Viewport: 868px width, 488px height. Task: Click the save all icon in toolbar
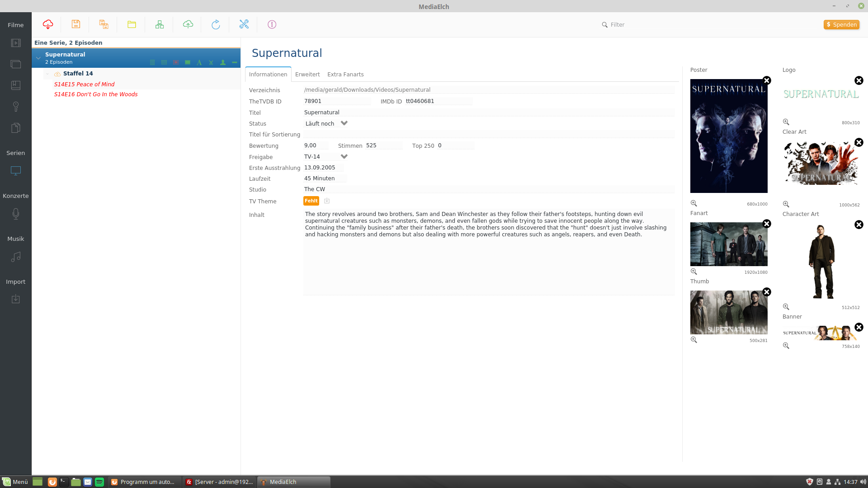pos(104,24)
